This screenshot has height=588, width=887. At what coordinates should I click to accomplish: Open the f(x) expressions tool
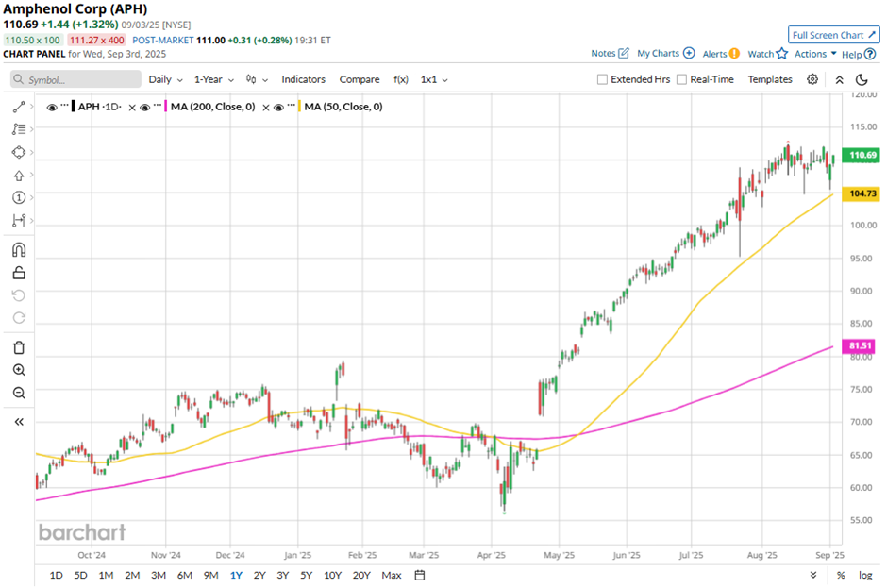pyautogui.click(x=400, y=80)
